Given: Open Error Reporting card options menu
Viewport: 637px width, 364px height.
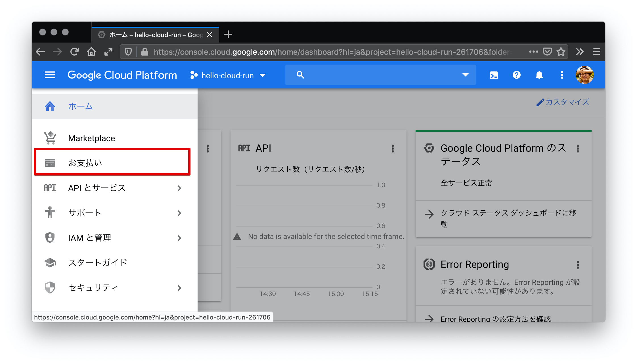Looking at the screenshot, I should point(578,265).
